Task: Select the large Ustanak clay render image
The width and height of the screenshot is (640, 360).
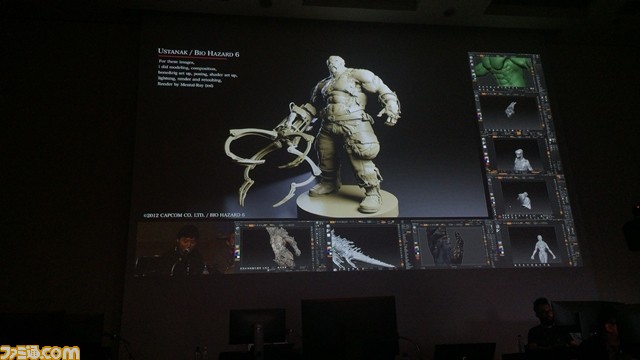Action: pos(312,136)
